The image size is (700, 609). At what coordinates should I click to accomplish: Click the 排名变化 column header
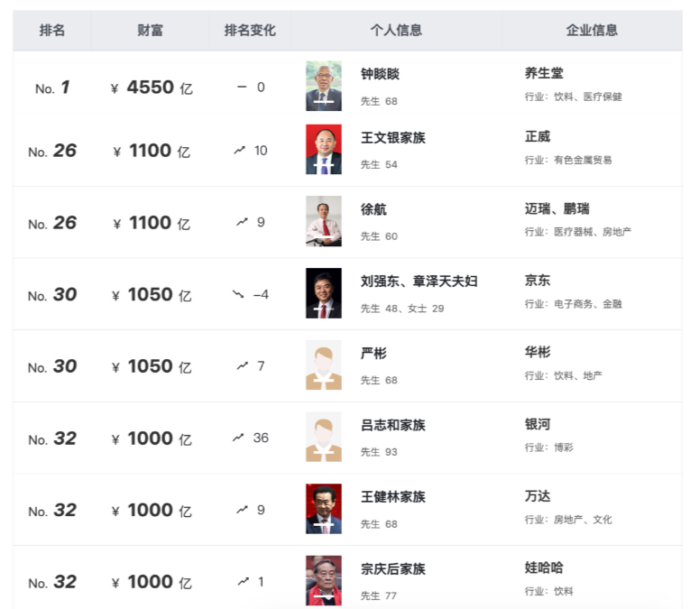tap(250, 30)
